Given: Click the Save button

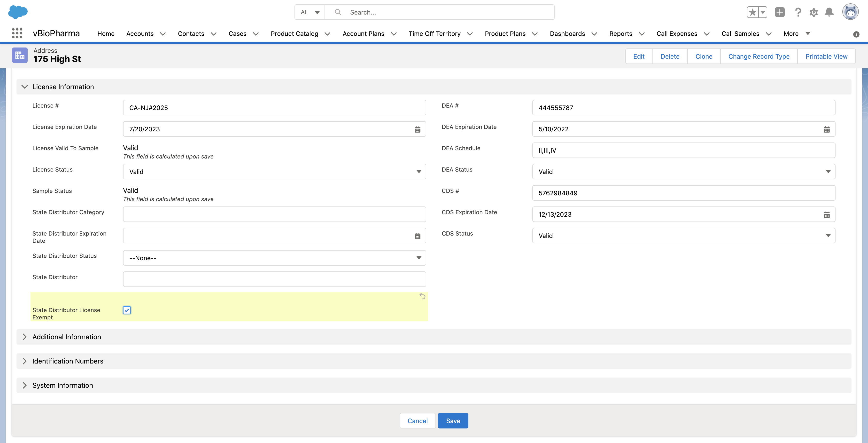Looking at the screenshot, I should [x=453, y=421].
